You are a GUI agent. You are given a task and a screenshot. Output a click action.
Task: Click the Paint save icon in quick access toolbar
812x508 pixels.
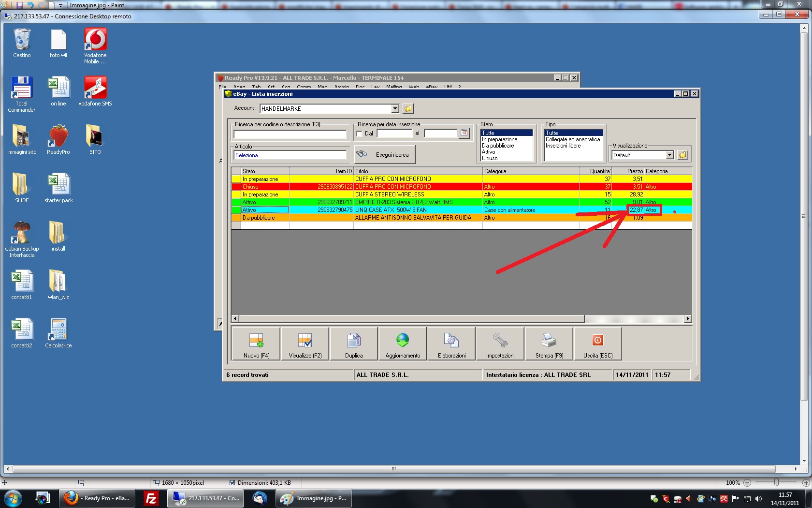click(x=19, y=5)
